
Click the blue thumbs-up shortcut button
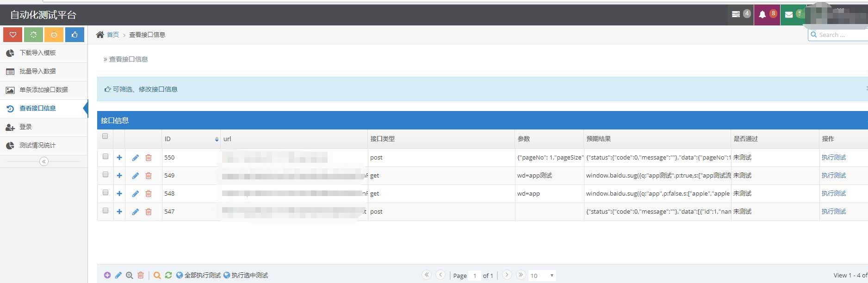[74, 35]
